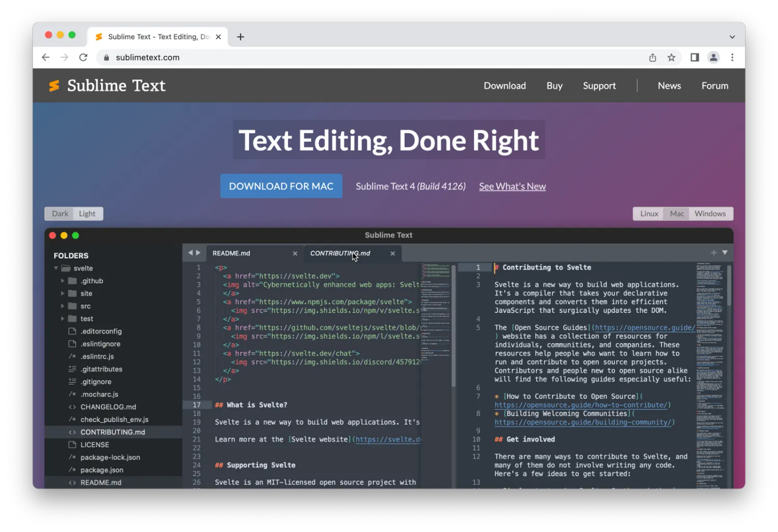
Task: Open the News menu item
Action: pyautogui.click(x=669, y=86)
